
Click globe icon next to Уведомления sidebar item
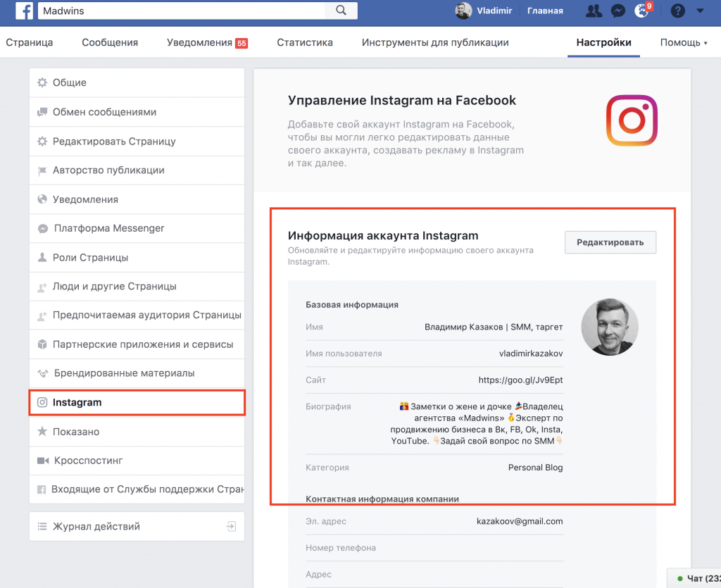pyautogui.click(x=42, y=199)
